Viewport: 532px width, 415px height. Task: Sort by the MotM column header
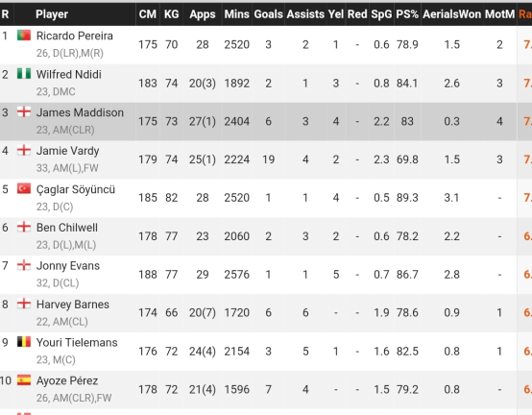499,14
